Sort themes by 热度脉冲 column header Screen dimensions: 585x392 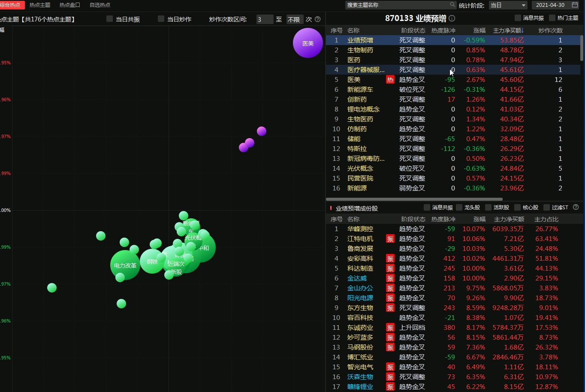(443, 30)
